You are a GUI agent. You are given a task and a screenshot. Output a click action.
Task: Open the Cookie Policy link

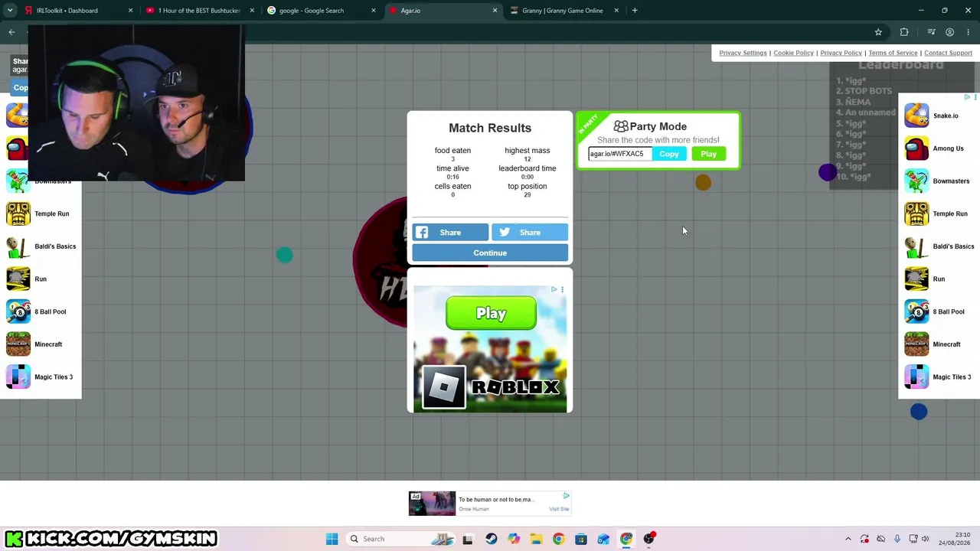[x=793, y=53]
